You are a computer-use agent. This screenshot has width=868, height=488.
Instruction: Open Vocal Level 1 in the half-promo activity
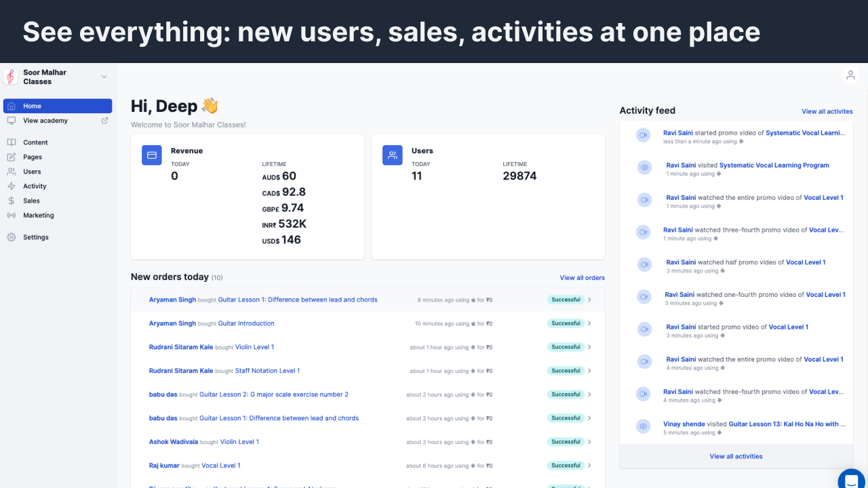806,262
